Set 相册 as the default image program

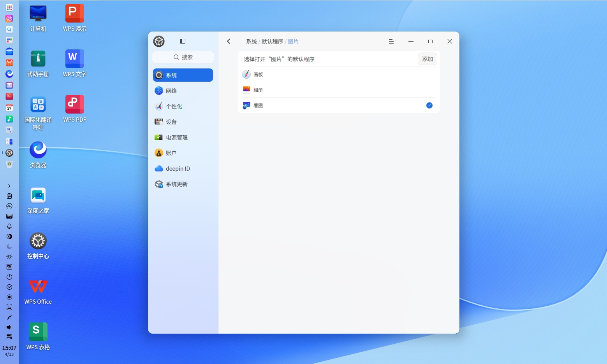click(339, 90)
